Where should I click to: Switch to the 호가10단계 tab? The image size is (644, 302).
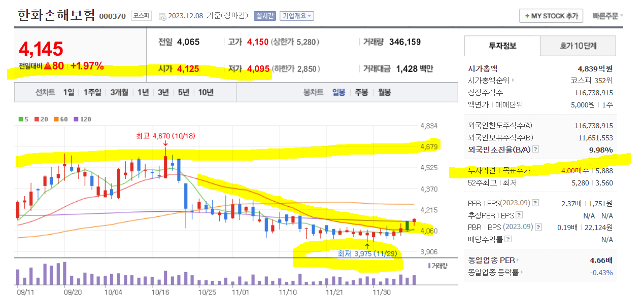578,46
